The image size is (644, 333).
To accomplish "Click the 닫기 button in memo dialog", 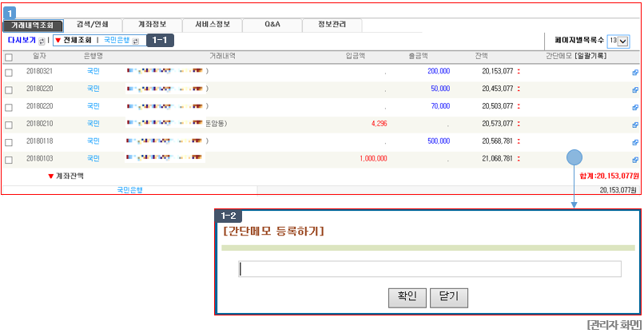I will pos(449,298).
